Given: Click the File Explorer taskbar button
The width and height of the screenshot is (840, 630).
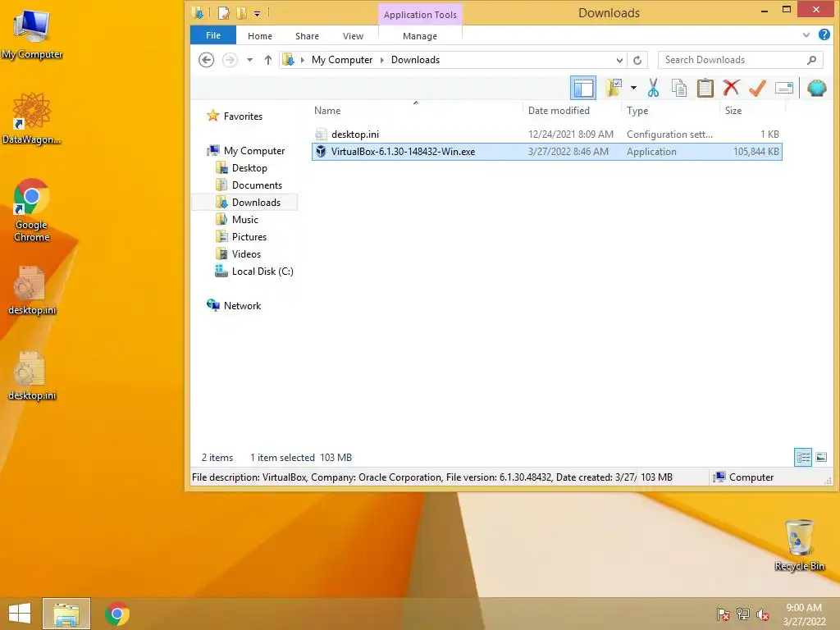Looking at the screenshot, I should 66,614.
